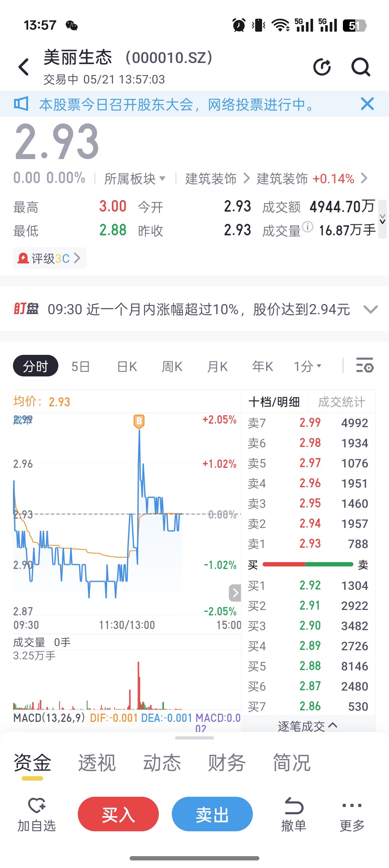Tap the blue 卖出 button
The height and width of the screenshot is (868, 389).
pyautogui.click(x=212, y=814)
